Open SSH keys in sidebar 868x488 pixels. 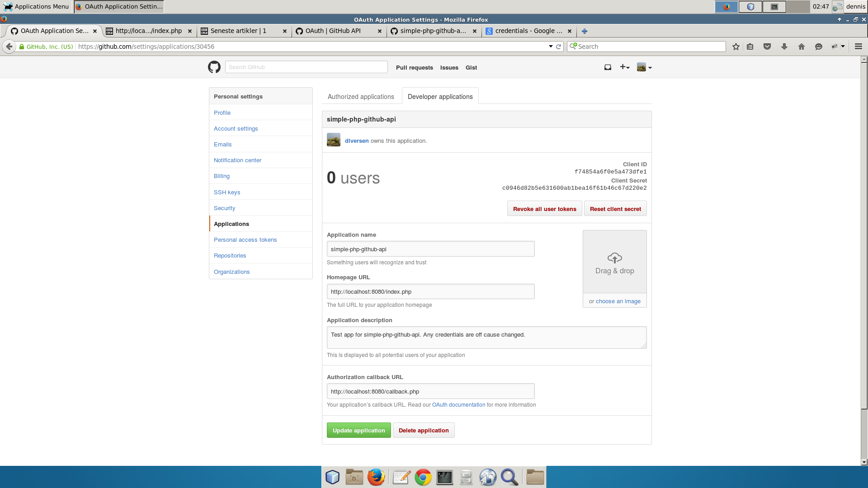point(261,192)
